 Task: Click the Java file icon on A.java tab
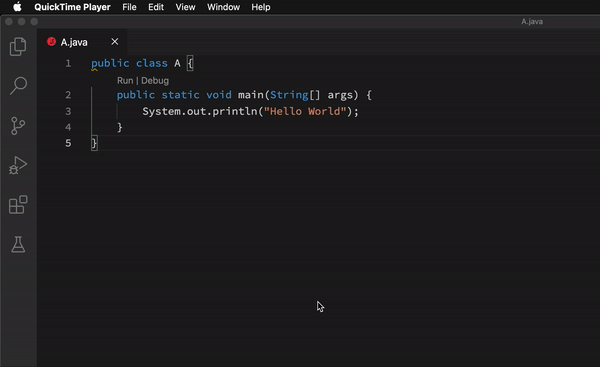[51, 41]
